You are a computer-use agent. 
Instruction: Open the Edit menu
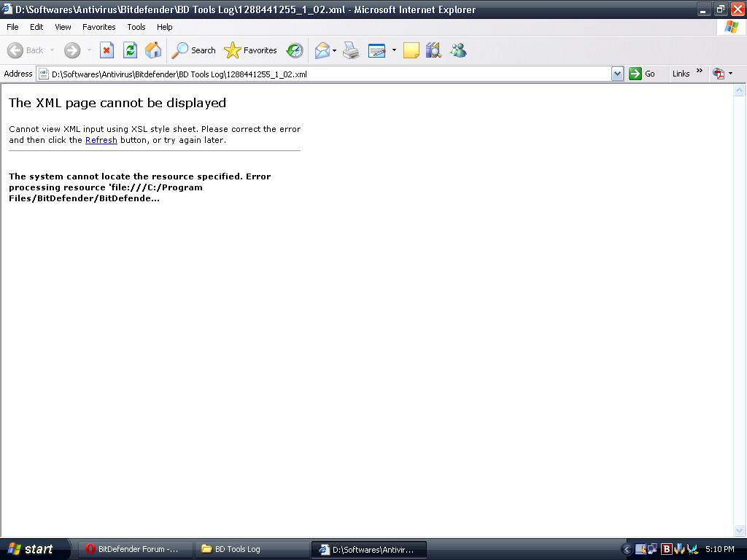pos(36,27)
